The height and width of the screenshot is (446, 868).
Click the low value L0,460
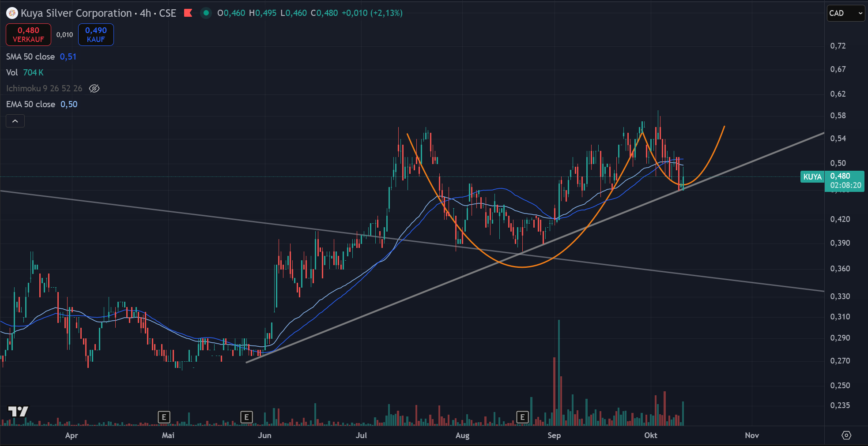coord(294,13)
